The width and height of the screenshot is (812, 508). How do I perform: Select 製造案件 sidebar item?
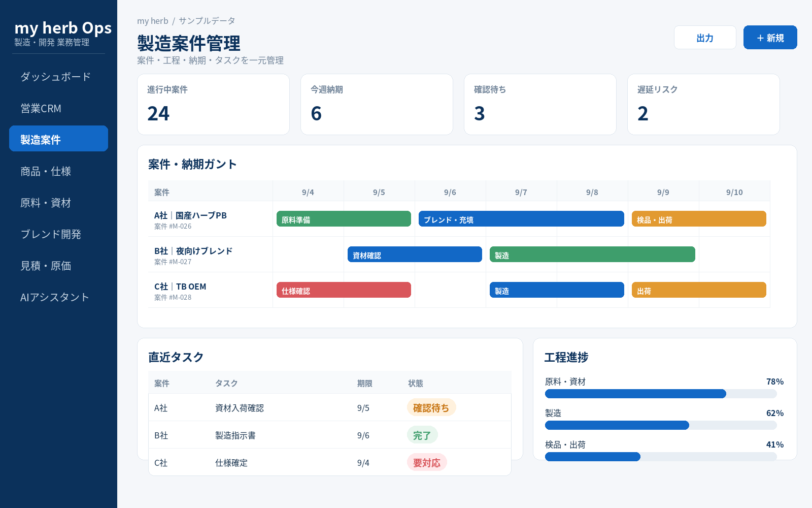pyautogui.click(x=58, y=139)
